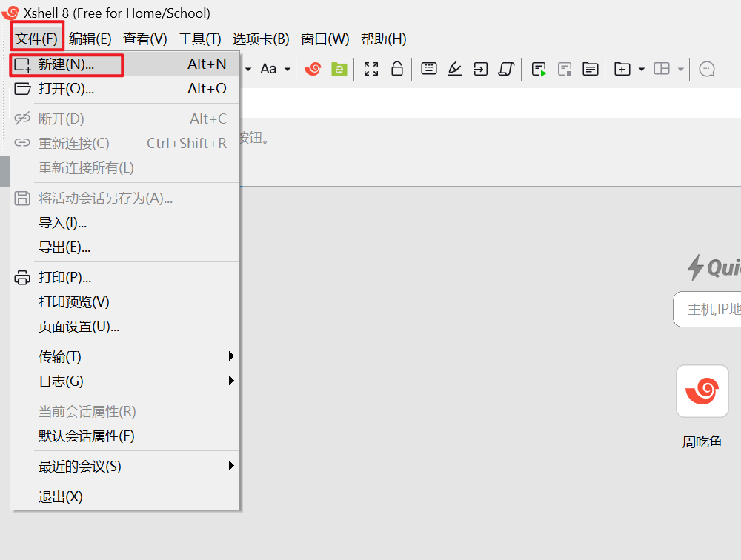Expand the layout dropdown arrow
Viewport: 741px width, 560px height.
pyautogui.click(x=680, y=70)
